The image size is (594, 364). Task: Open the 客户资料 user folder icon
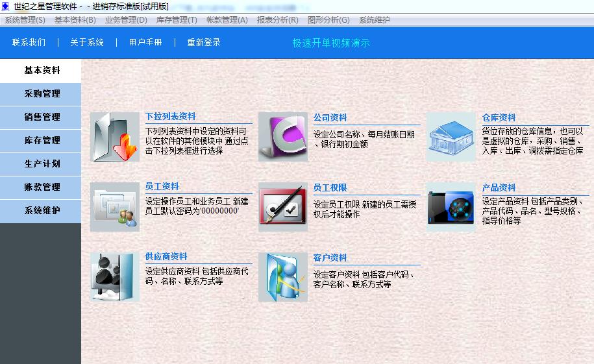pyautogui.click(x=283, y=277)
